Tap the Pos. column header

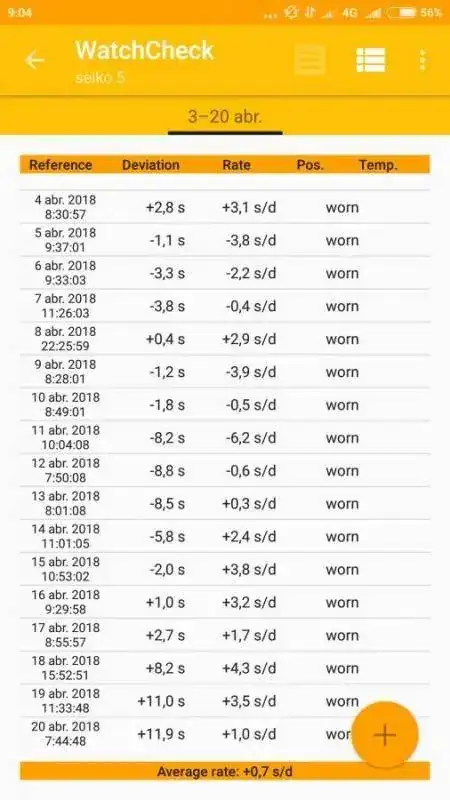(x=310, y=165)
